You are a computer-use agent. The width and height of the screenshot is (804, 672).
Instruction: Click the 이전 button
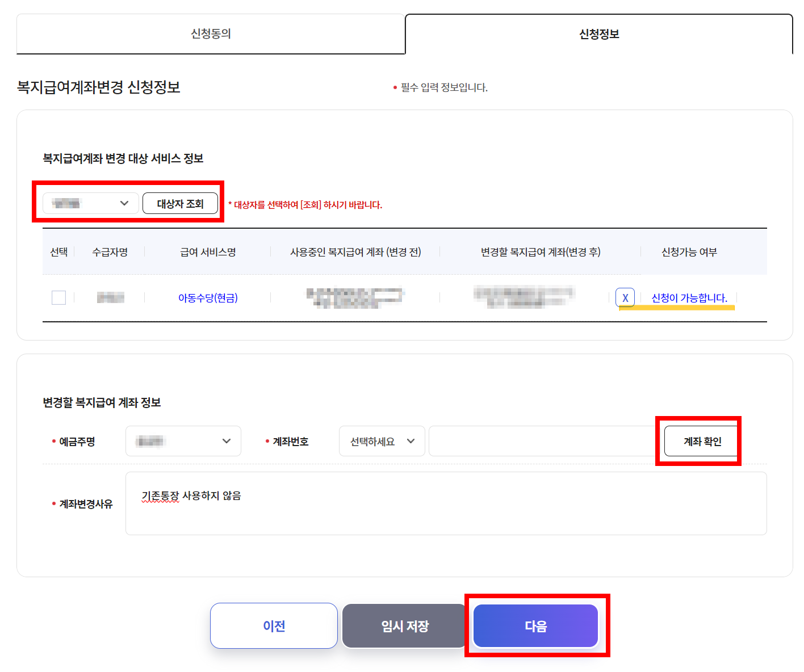(274, 625)
